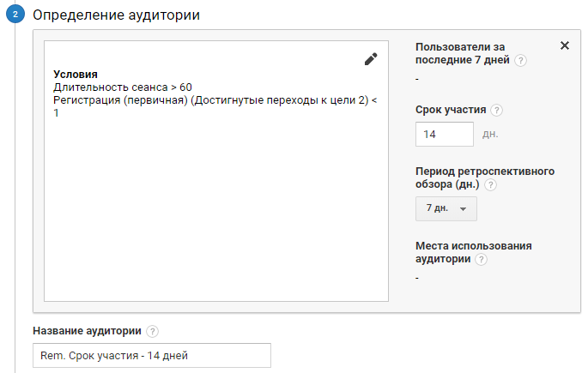
Task: Focus the Название аудитории text field
Action: [152, 355]
